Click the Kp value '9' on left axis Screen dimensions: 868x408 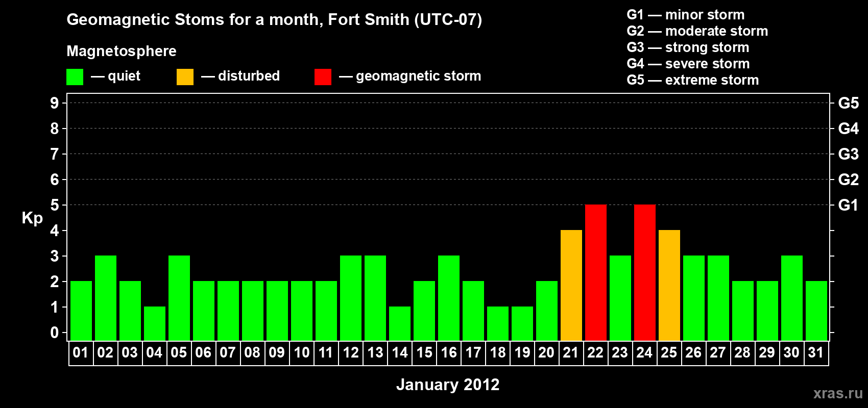coord(55,103)
